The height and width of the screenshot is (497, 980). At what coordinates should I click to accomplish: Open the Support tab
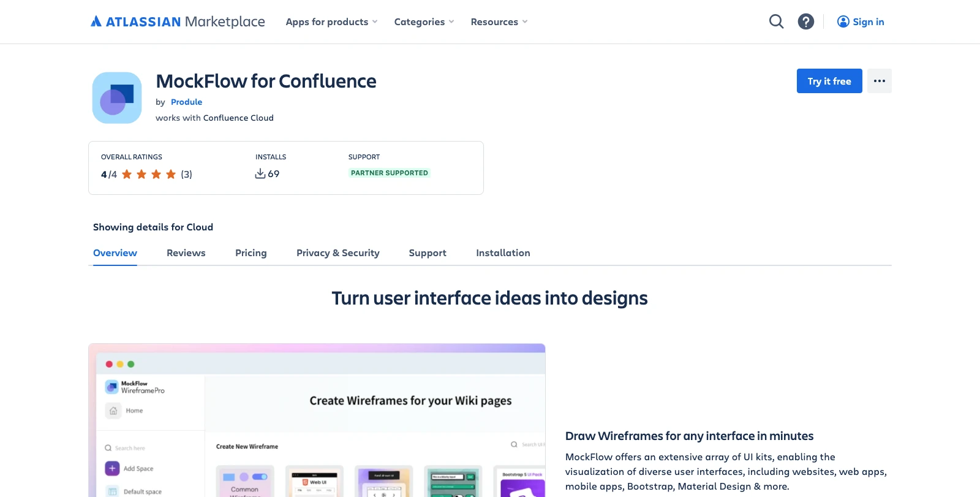428,252
